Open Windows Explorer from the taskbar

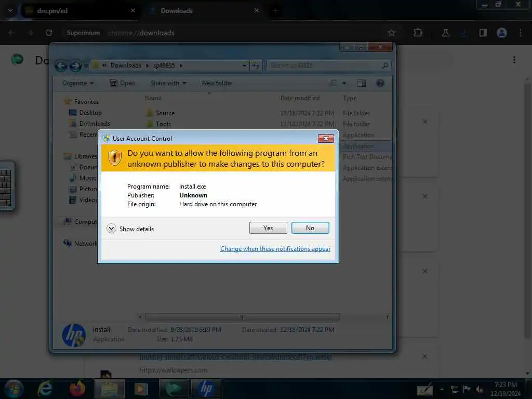point(109,389)
